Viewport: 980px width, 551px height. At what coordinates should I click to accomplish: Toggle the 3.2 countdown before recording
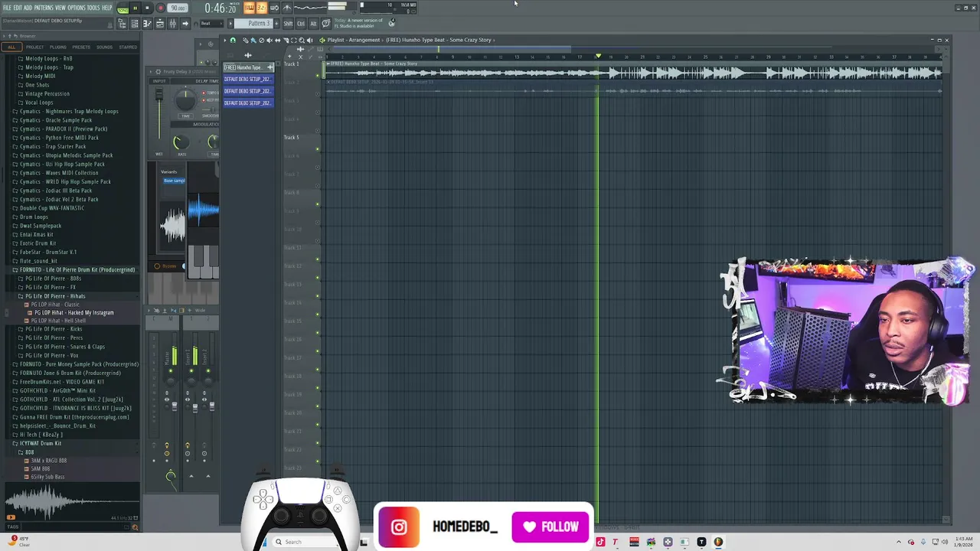click(262, 8)
